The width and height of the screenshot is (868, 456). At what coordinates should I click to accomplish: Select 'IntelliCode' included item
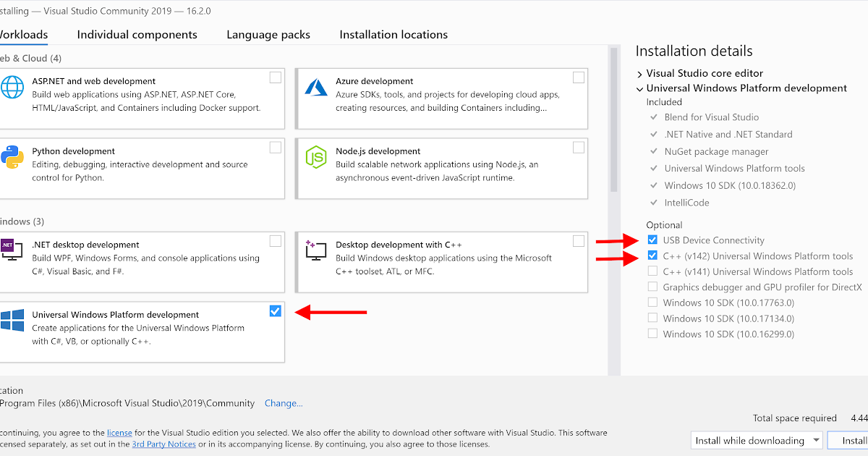tap(687, 203)
